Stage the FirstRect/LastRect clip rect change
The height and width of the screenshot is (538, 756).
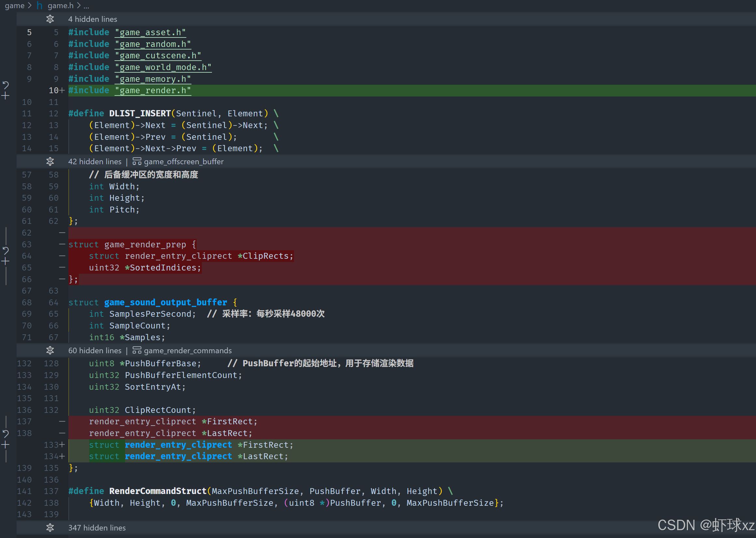click(x=6, y=445)
